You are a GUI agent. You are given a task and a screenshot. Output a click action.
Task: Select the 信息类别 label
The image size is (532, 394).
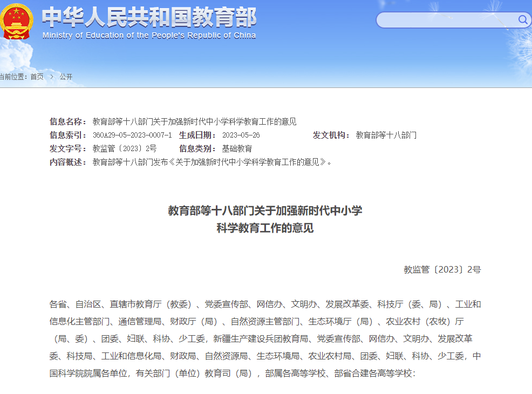tap(197, 148)
